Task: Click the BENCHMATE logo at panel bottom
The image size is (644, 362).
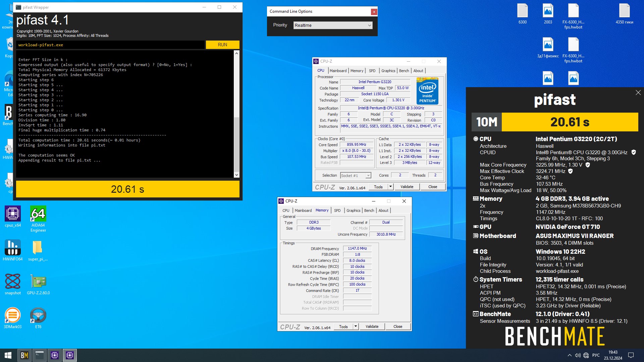Action: pyautogui.click(x=555, y=336)
